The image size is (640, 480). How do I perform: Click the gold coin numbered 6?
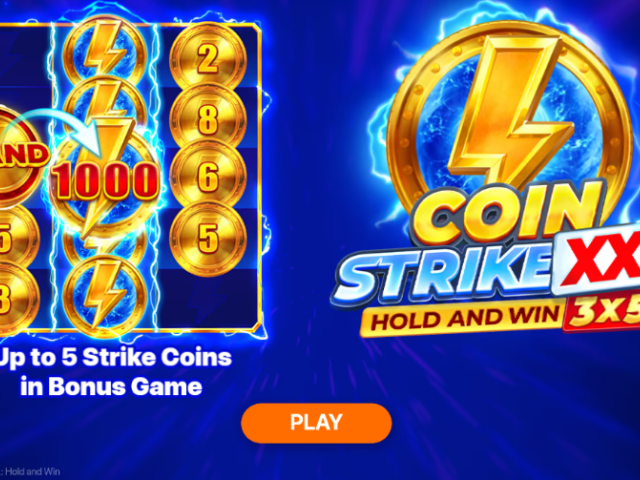click(x=208, y=178)
